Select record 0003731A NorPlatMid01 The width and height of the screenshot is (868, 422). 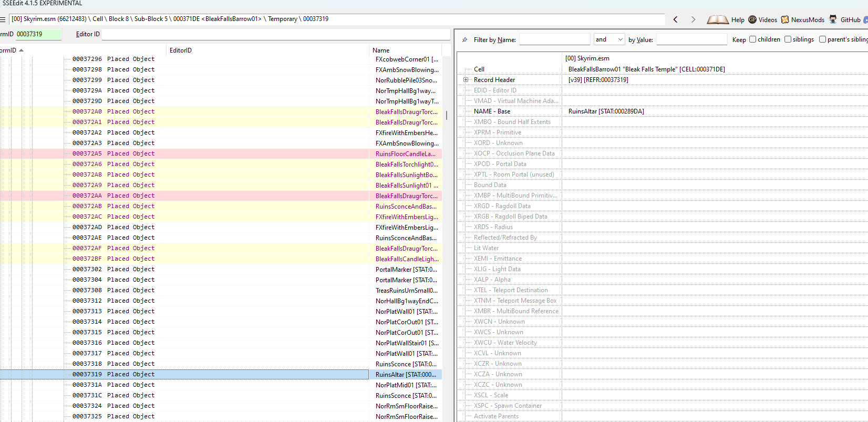[221, 385]
